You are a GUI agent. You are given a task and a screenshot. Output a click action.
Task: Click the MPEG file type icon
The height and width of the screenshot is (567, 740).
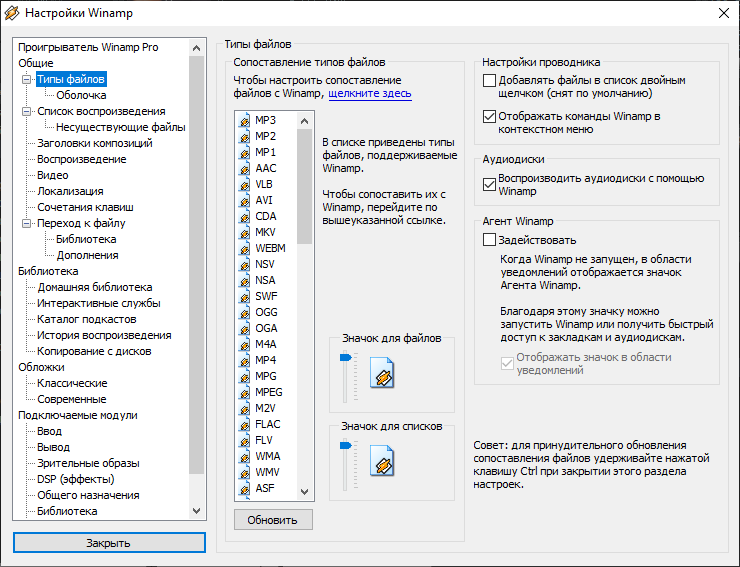(244, 393)
